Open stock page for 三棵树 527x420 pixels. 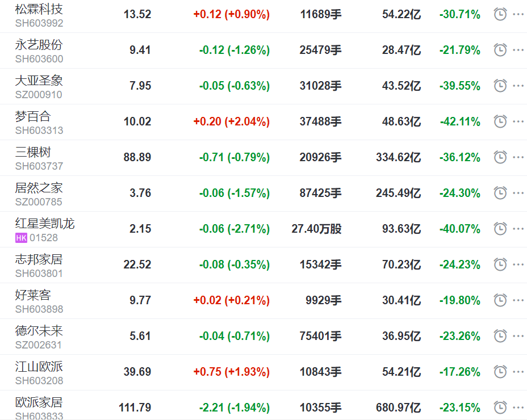[33, 152]
